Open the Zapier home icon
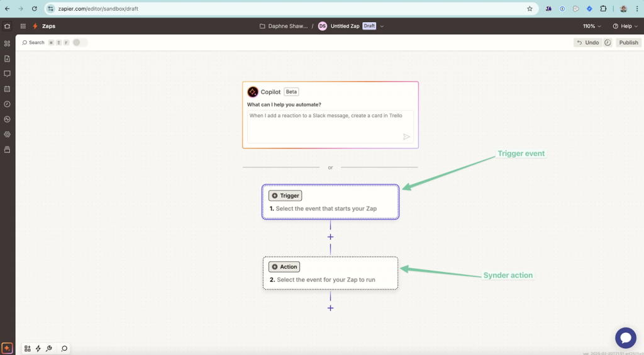The width and height of the screenshot is (644, 355). pos(7,26)
